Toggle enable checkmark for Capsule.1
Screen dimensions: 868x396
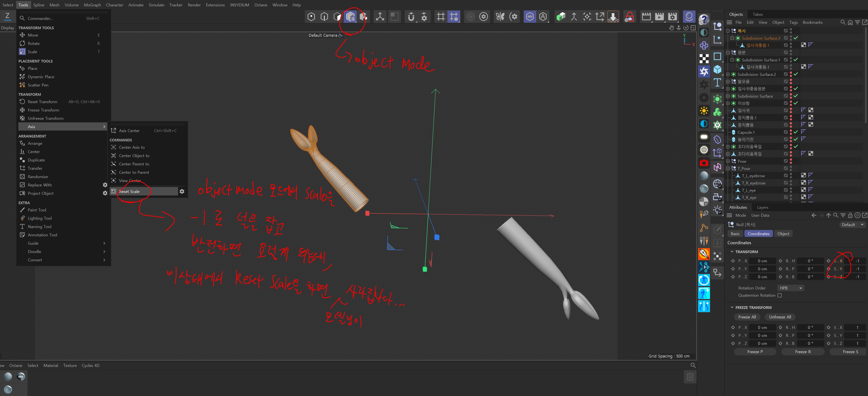tap(796, 132)
